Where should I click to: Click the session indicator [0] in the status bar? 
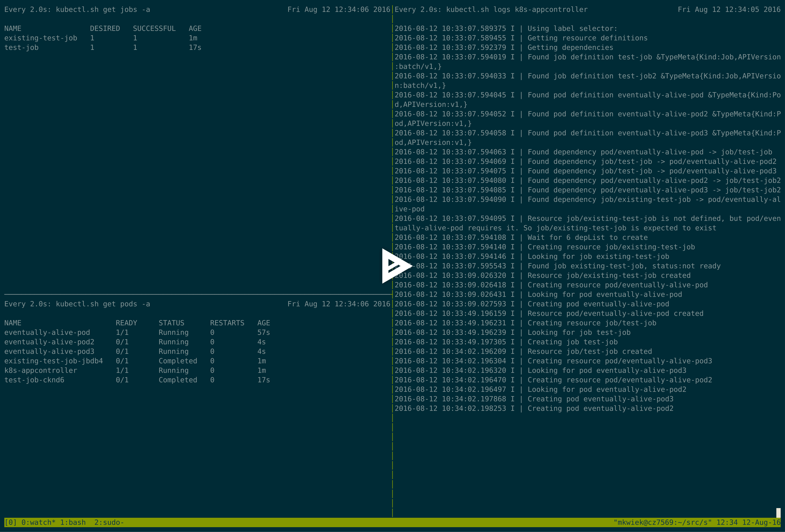11,522
